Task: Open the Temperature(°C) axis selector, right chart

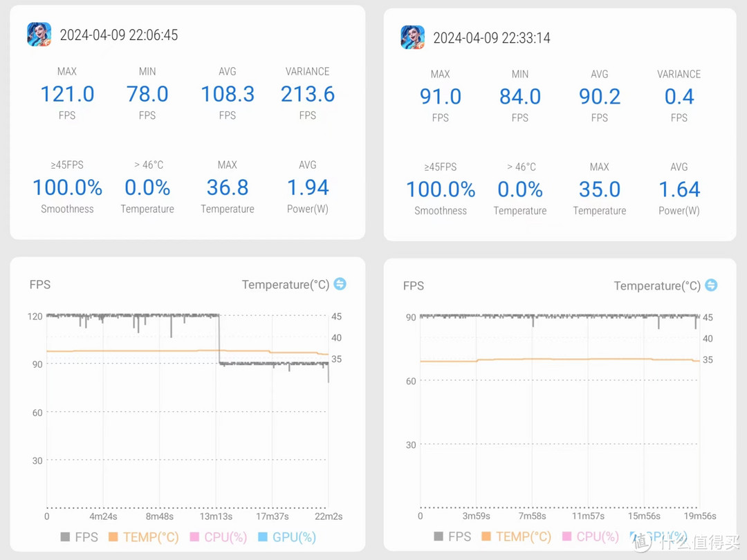Action: click(x=657, y=286)
